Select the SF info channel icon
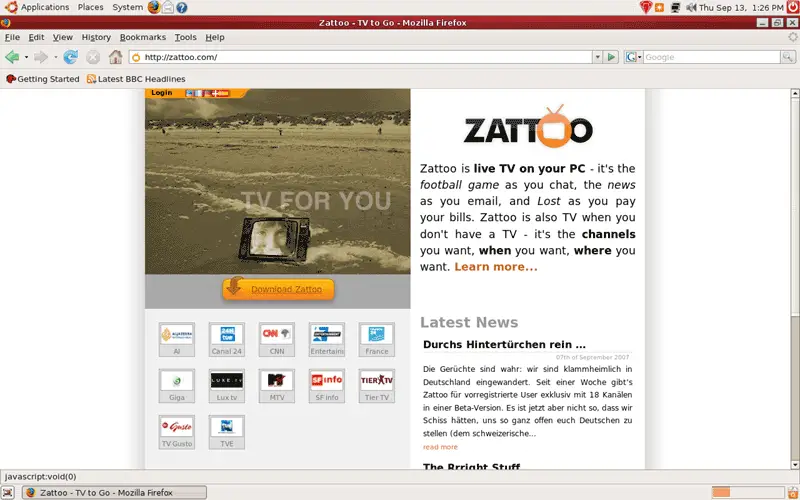 click(x=327, y=386)
